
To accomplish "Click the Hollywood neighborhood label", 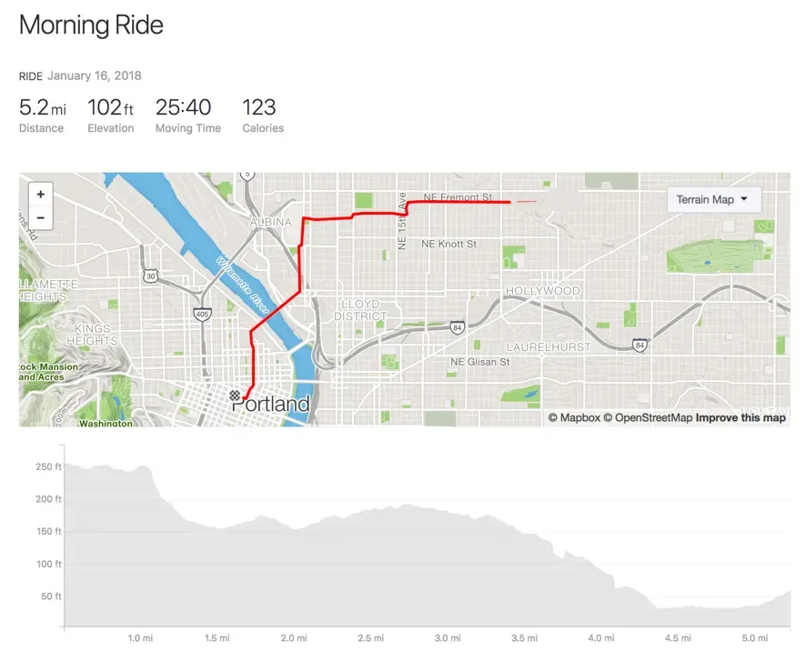I will [x=542, y=291].
